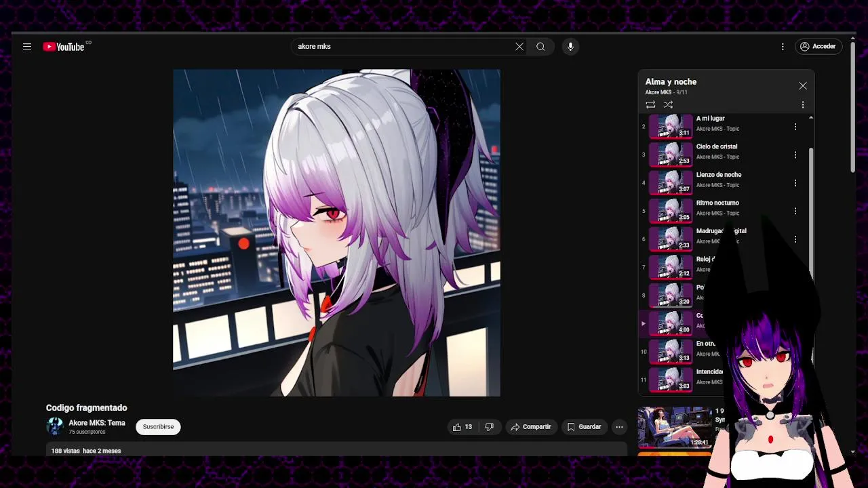Like the video with thumbs up

click(x=463, y=427)
